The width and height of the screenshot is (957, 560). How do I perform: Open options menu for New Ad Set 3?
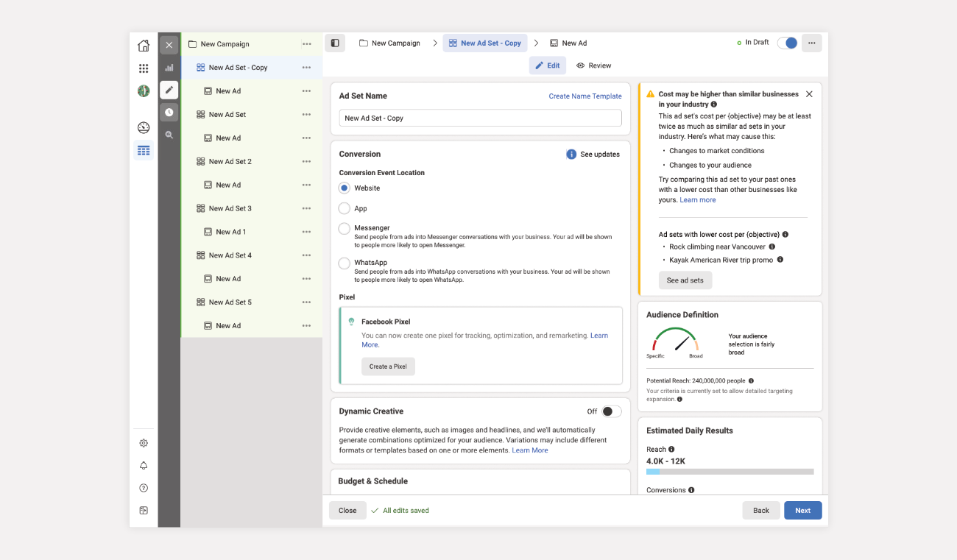[x=306, y=208]
